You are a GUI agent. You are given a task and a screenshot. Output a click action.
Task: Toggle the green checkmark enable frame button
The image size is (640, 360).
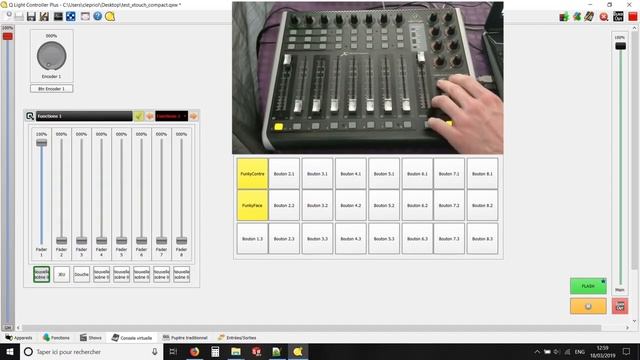138,116
